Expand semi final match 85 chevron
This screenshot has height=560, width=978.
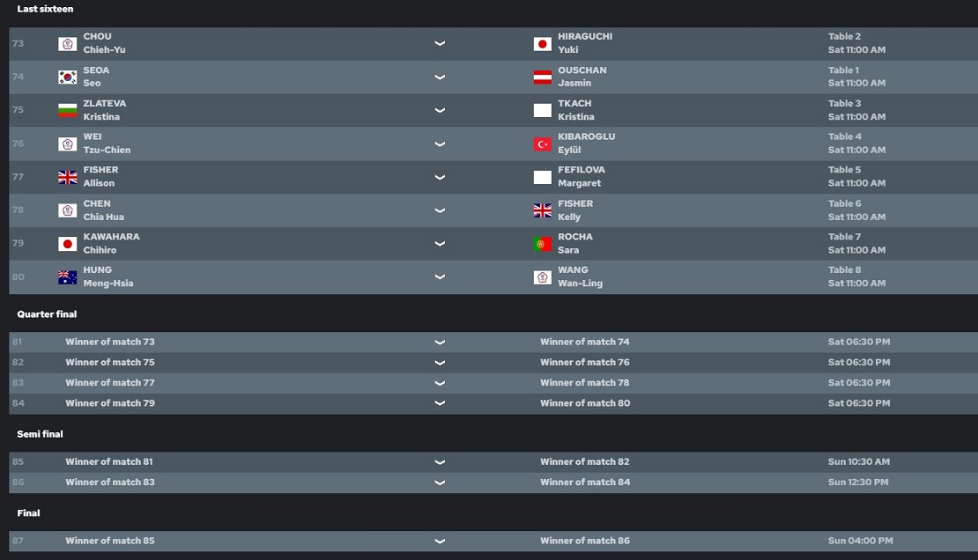click(440, 461)
